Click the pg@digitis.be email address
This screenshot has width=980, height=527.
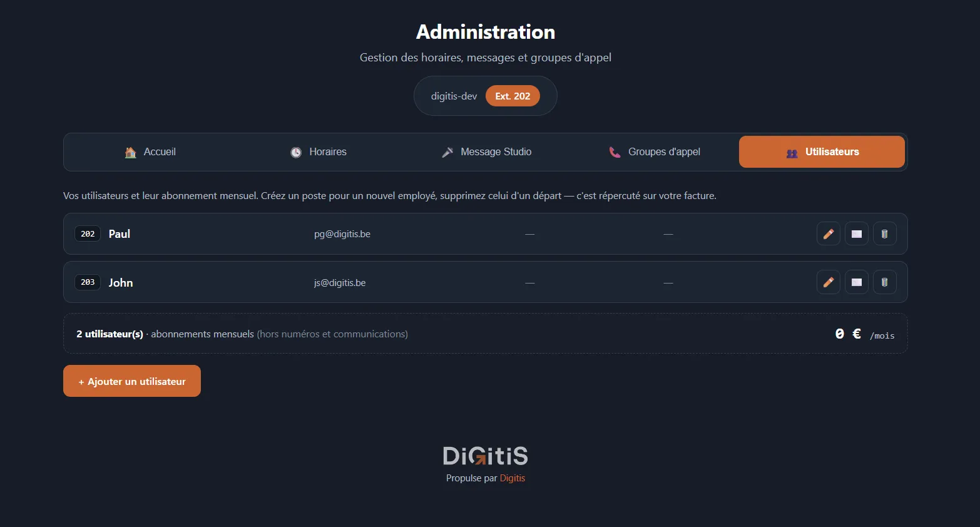click(x=342, y=234)
